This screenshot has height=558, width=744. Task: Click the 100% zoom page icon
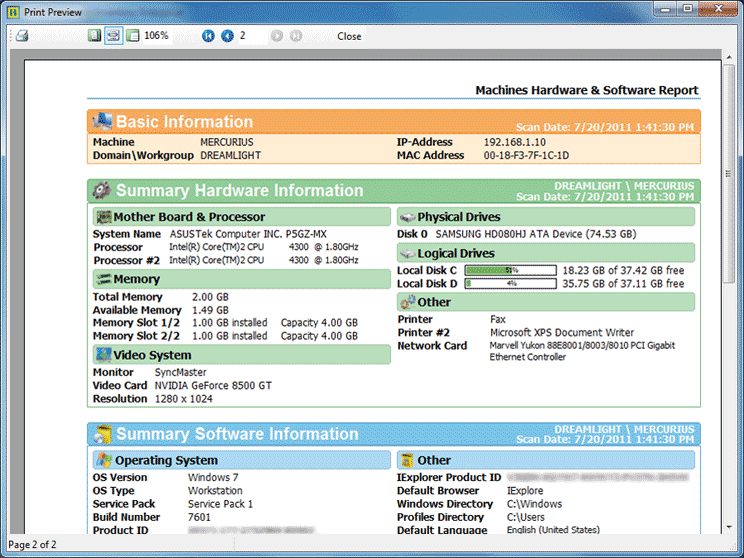pyautogui.click(x=132, y=36)
